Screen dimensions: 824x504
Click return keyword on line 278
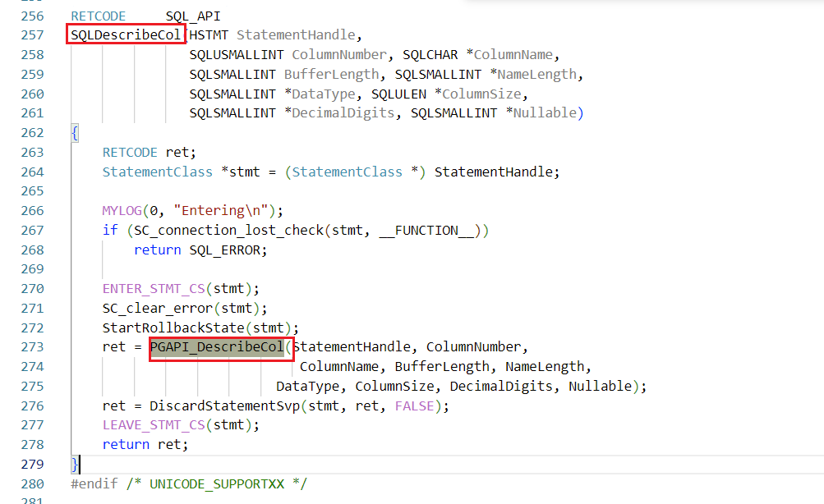[x=127, y=445]
